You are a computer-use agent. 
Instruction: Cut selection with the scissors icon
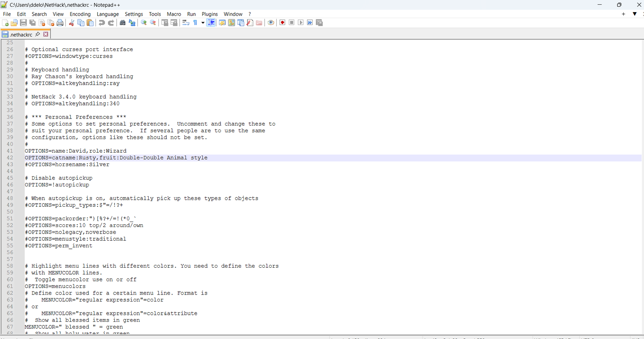point(71,23)
